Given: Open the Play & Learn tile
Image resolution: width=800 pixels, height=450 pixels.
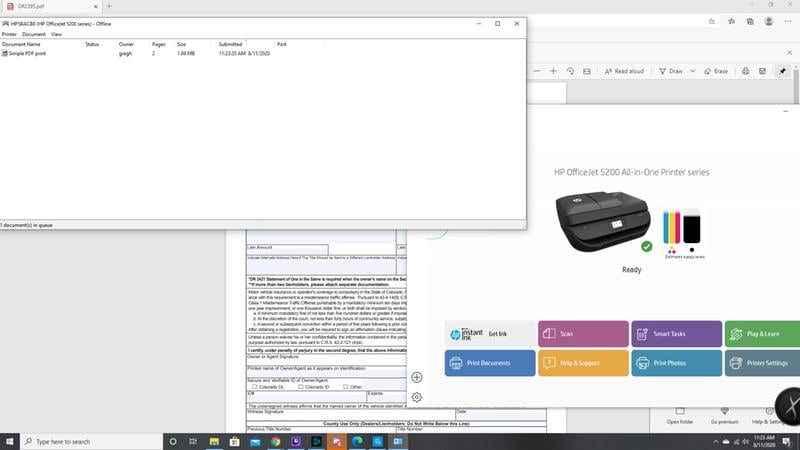Looking at the screenshot, I should click(762, 334).
